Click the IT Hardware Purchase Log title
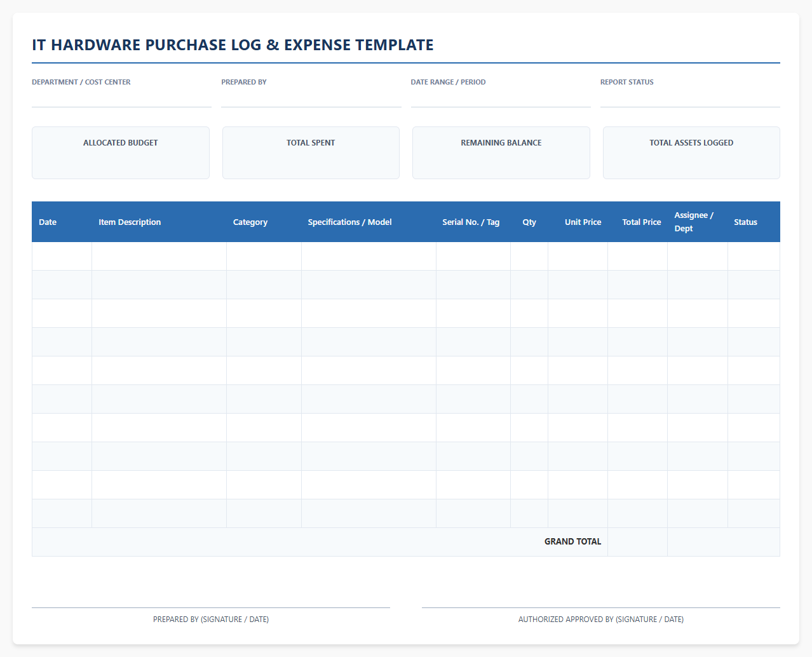The image size is (812, 657). [233, 45]
